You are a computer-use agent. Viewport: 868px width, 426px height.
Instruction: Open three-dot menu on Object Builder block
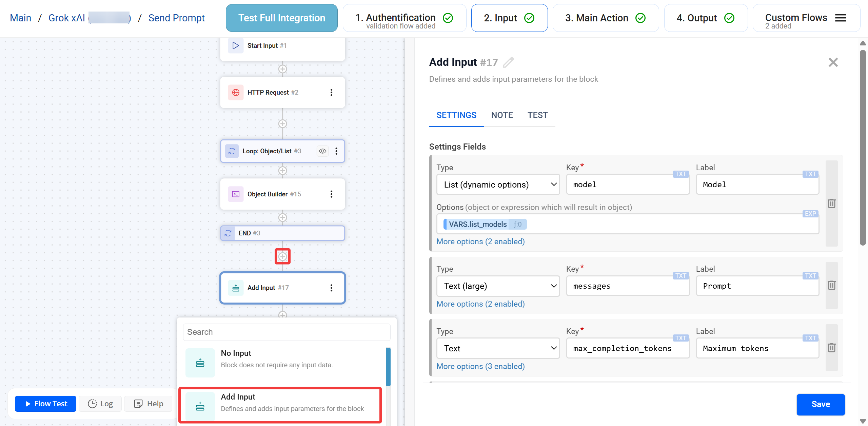[x=331, y=194]
